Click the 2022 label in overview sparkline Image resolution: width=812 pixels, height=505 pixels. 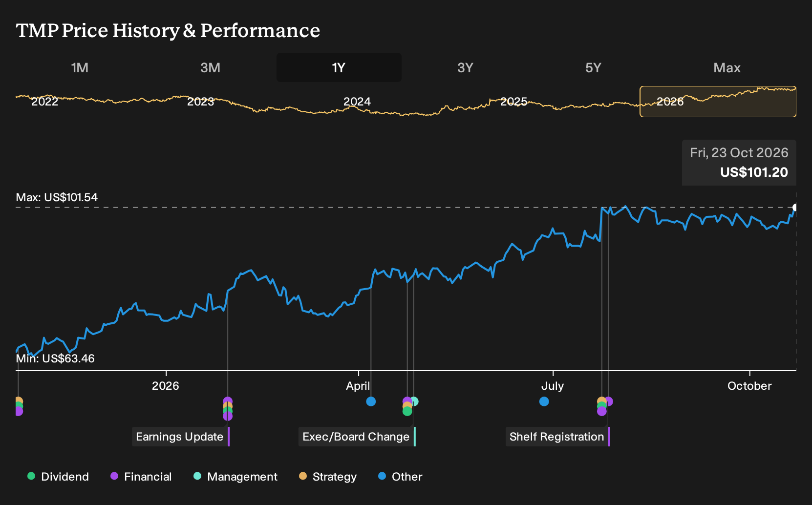44,102
